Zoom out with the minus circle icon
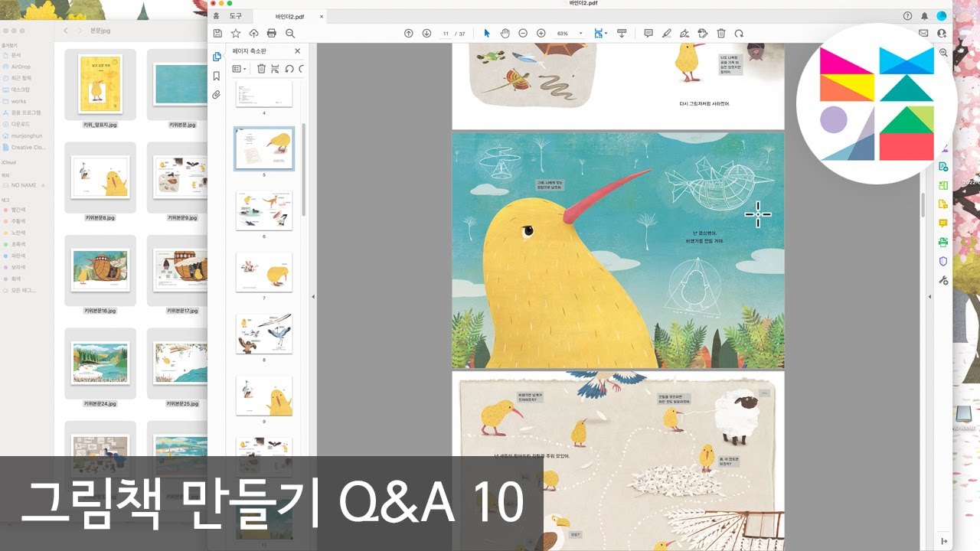The width and height of the screenshot is (980, 551). [523, 34]
